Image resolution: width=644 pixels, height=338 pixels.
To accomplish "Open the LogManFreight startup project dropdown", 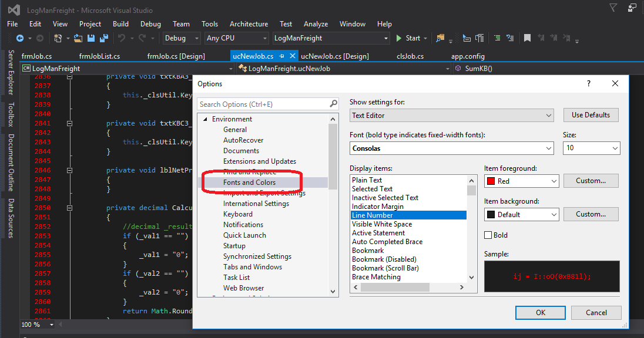I will tap(331, 38).
